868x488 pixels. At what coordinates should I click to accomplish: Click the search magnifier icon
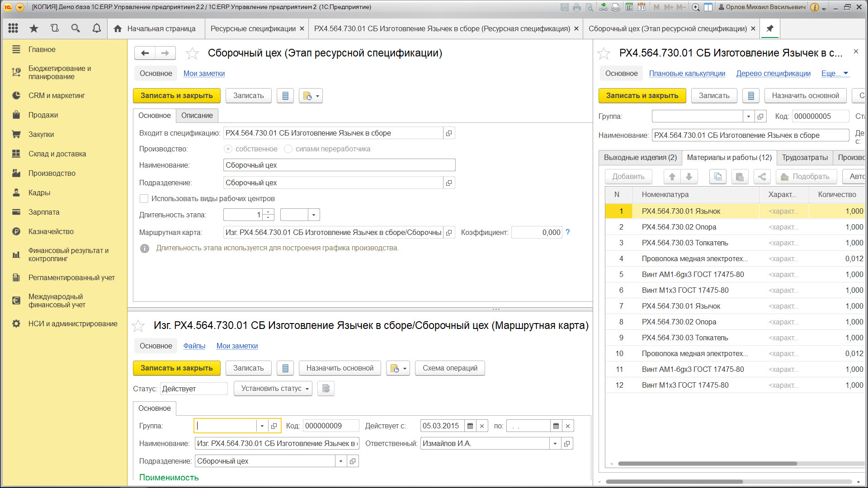(75, 28)
